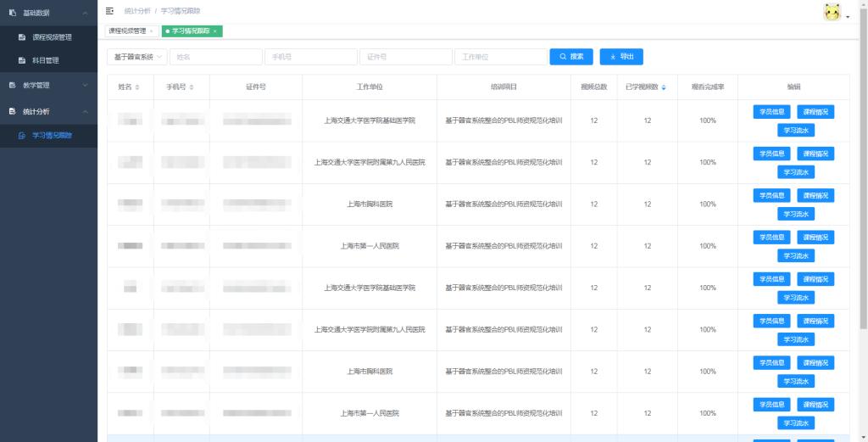Click the 课程视频管理 icon in the sidebar
The width and height of the screenshot is (868, 442).
[22, 37]
